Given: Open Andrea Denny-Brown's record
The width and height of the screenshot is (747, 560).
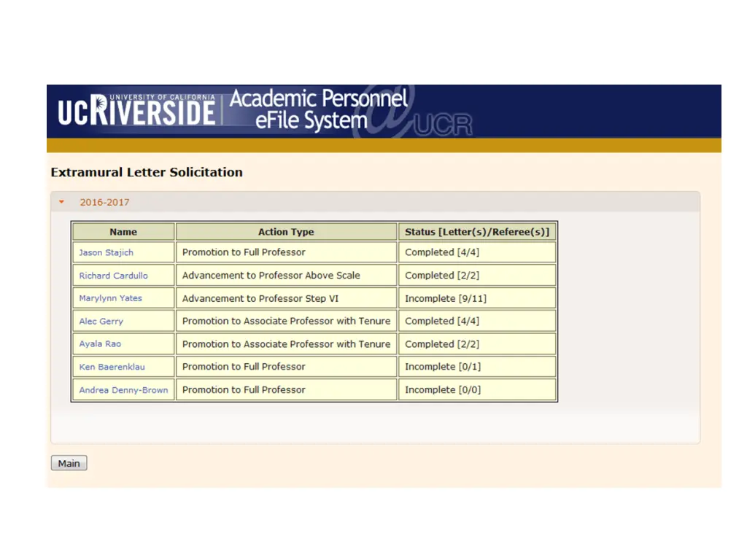Looking at the screenshot, I should (x=123, y=389).
